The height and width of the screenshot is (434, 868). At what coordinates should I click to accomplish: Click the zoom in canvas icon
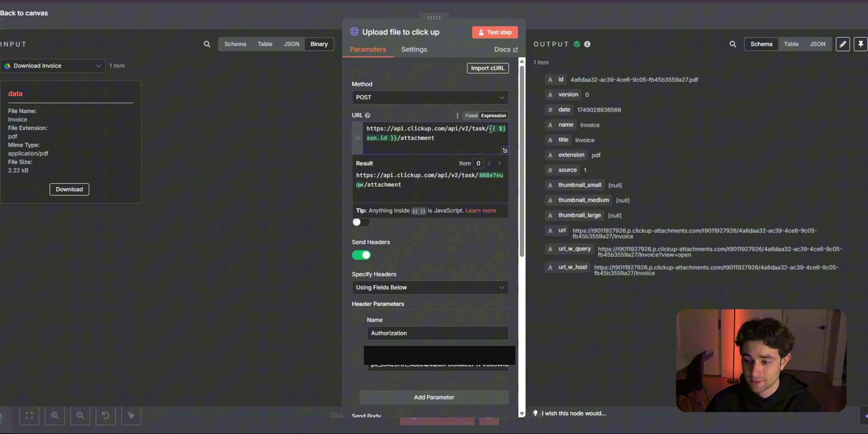[55, 415]
